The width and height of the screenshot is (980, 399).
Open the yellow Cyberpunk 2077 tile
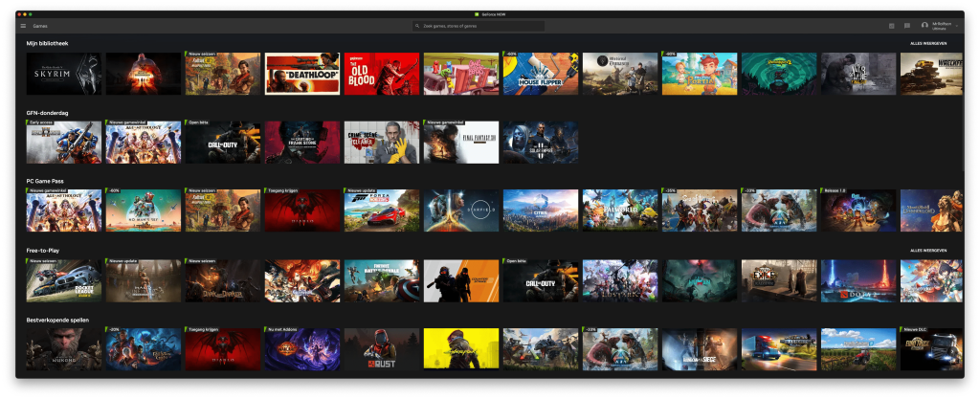click(x=461, y=349)
